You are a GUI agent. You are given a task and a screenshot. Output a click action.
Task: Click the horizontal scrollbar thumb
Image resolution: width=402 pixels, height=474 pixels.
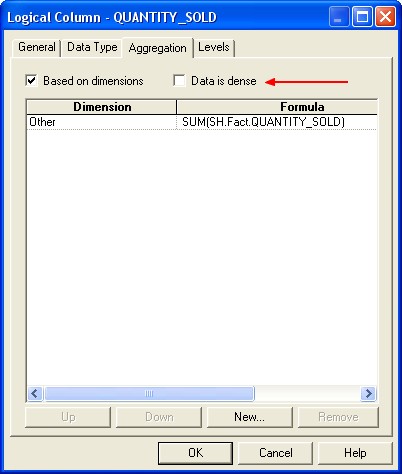[149, 394]
